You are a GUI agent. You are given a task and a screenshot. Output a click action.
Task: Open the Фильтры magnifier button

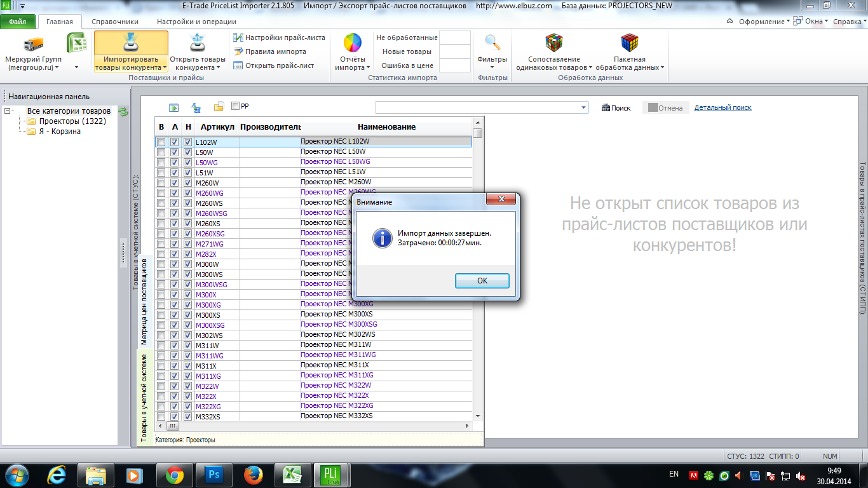pos(492,51)
